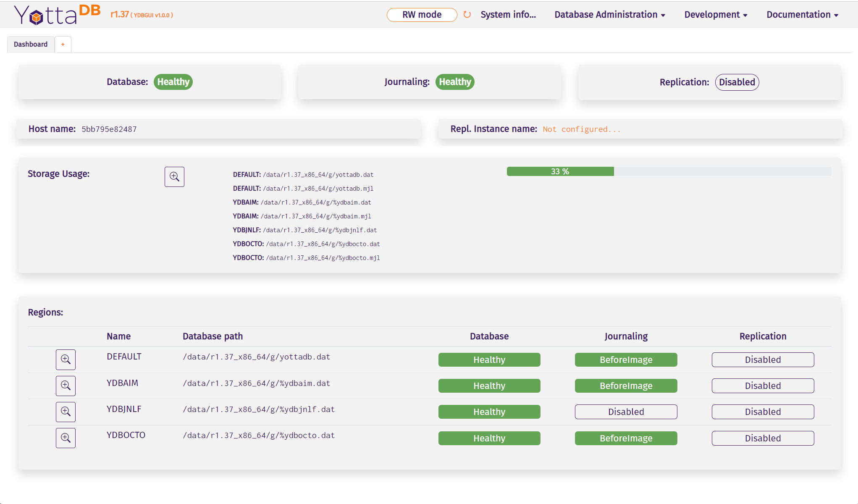Click version text r1.37
The height and width of the screenshot is (504, 858).
coord(120,15)
